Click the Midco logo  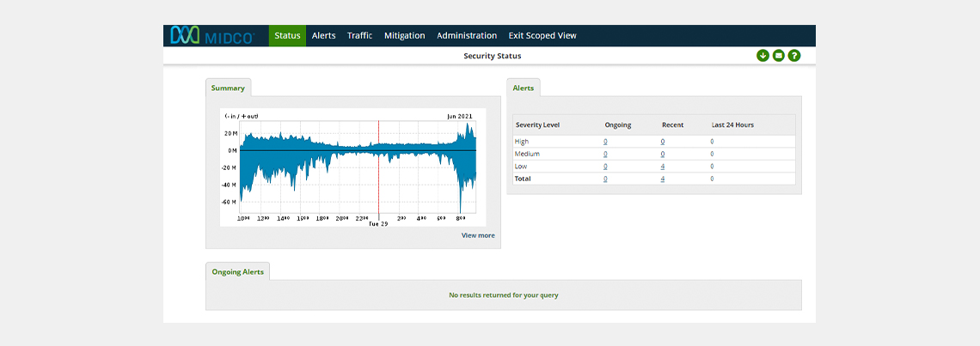tap(213, 36)
